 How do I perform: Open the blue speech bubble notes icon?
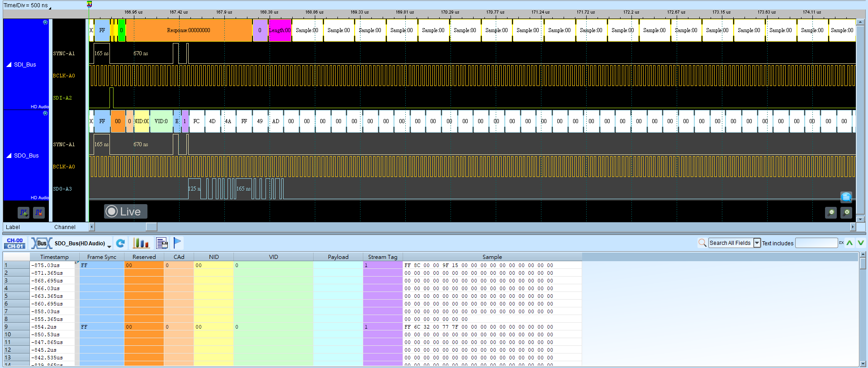(846, 197)
